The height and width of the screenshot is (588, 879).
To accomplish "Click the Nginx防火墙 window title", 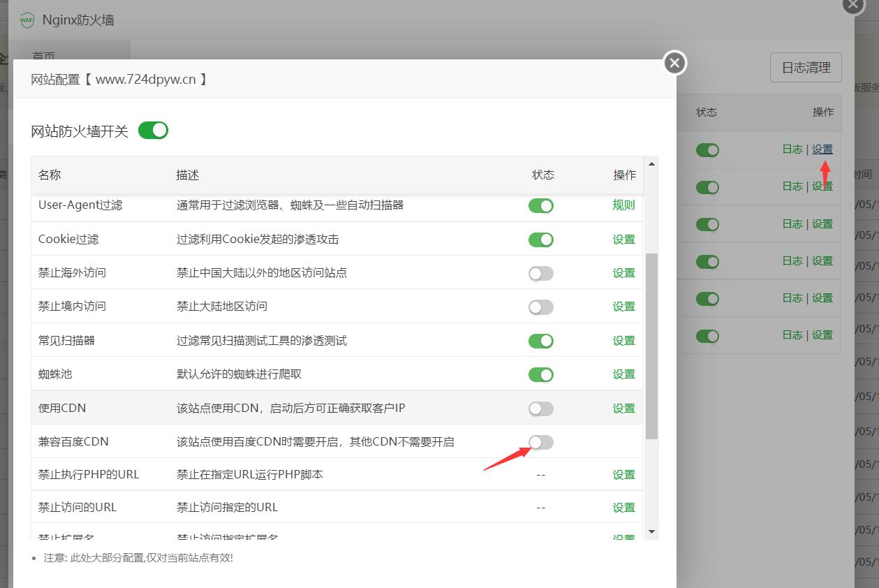I will [78, 20].
